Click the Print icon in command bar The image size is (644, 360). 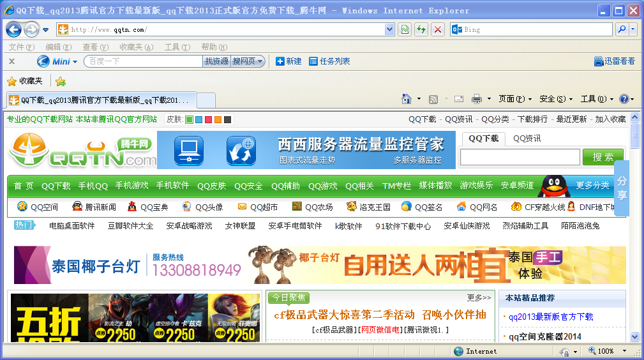[476, 99]
